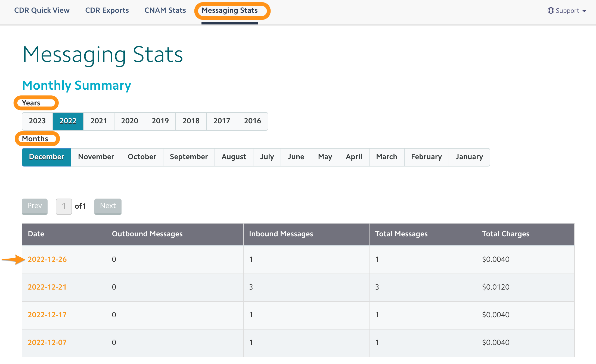The height and width of the screenshot is (364, 596).
Task: Click the Monthly Summary heading
Action: pyautogui.click(x=77, y=86)
